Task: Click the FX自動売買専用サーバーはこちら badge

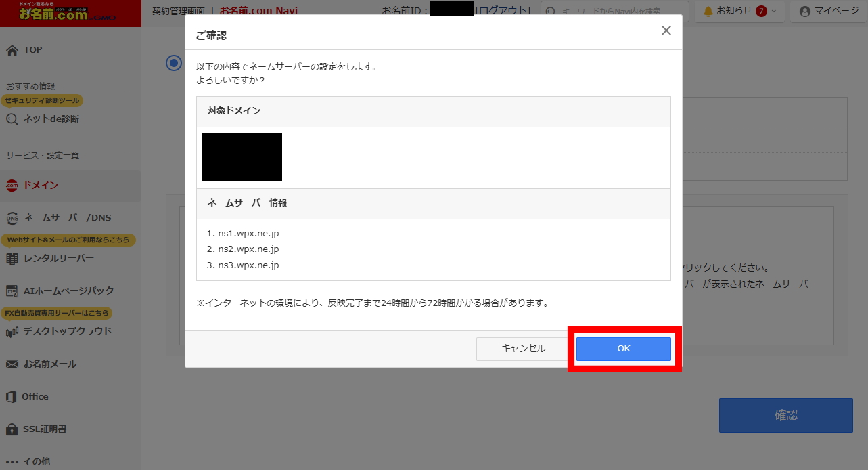Action: [57, 313]
